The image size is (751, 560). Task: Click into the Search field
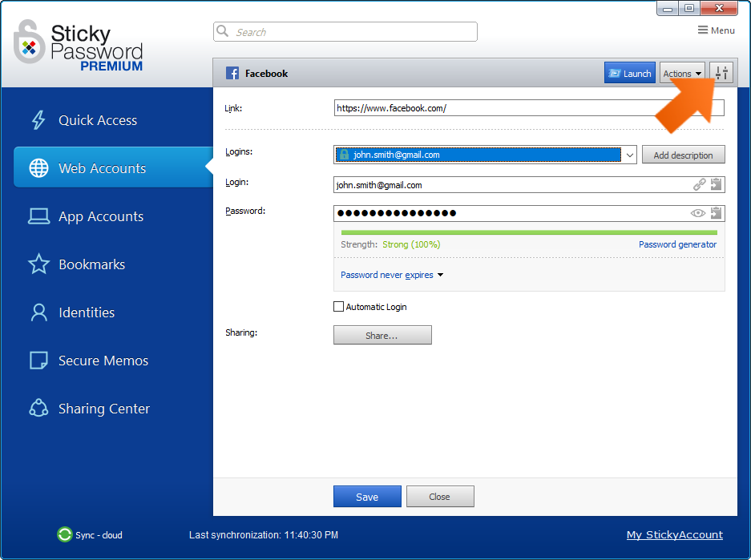pyautogui.click(x=345, y=31)
